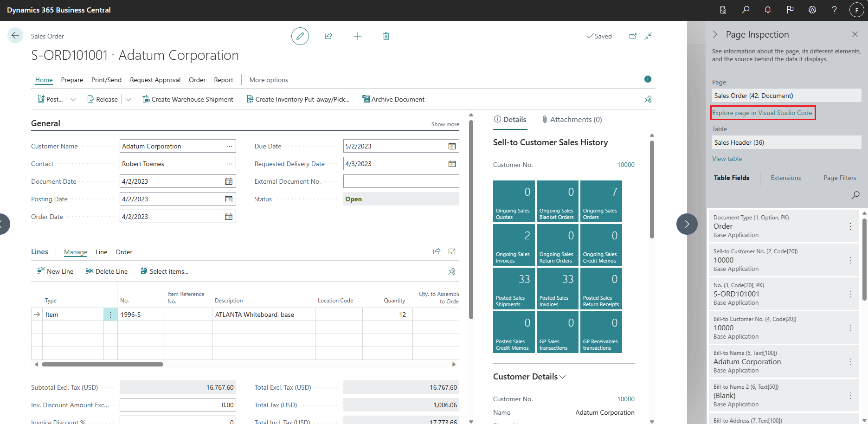Open the settings gear icon
868x424 pixels.
[812, 10]
